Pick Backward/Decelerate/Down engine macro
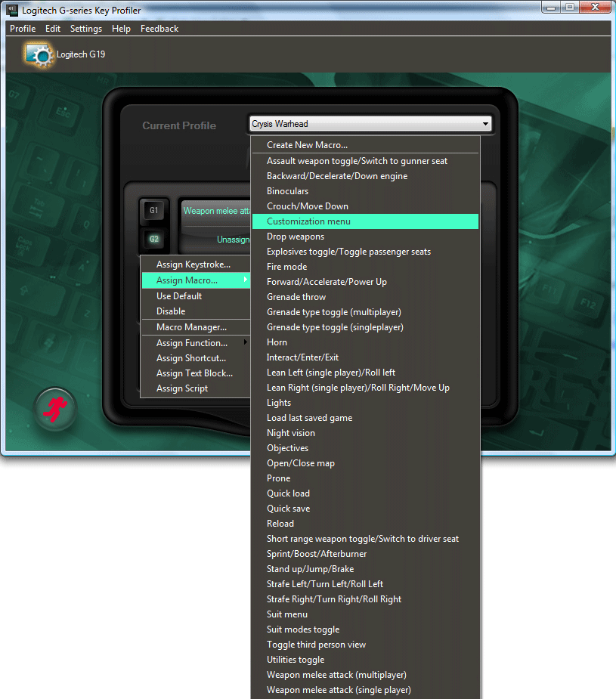Image resolution: width=616 pixels, height=699 pixels. pyautogui.click(x=366, y=176)
